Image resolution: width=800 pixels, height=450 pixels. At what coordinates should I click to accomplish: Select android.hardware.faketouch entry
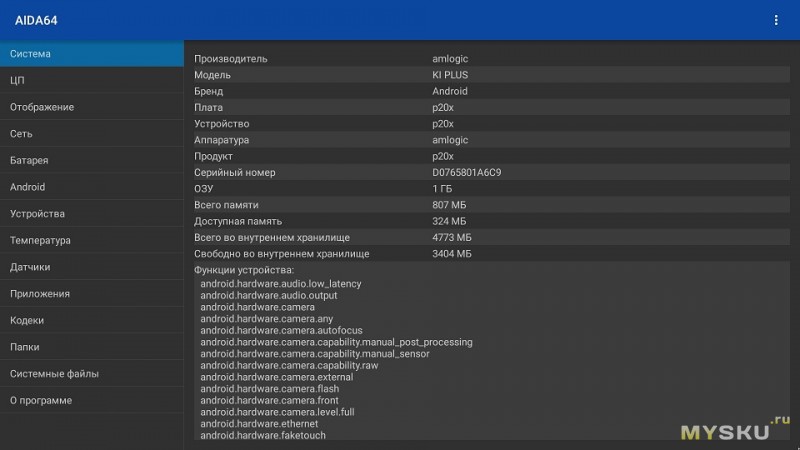point(263,436)
